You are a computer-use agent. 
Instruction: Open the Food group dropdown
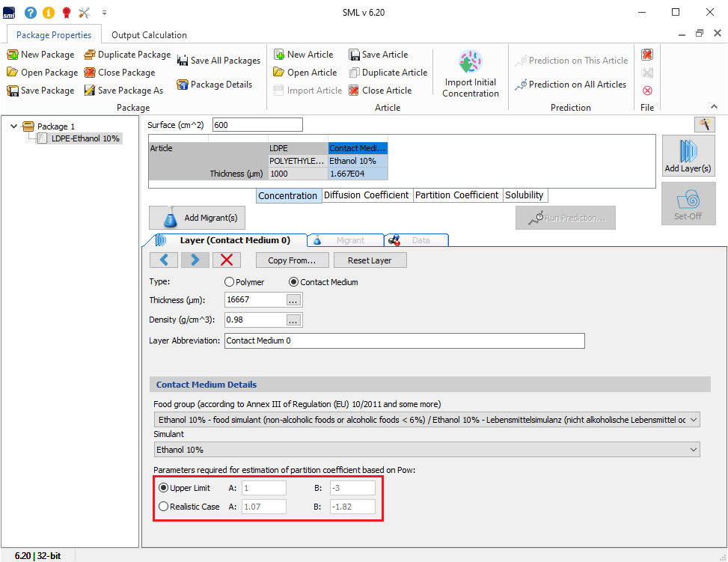[426, 420]
